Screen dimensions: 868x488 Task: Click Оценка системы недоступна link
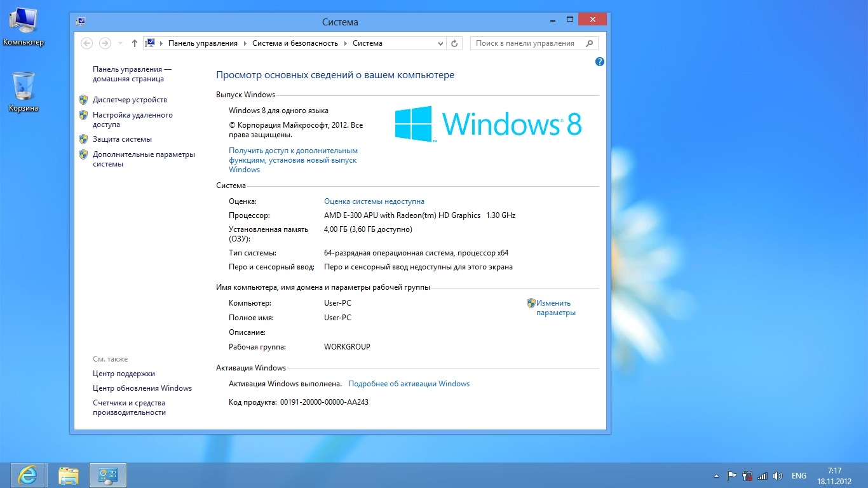coord(374,201)
